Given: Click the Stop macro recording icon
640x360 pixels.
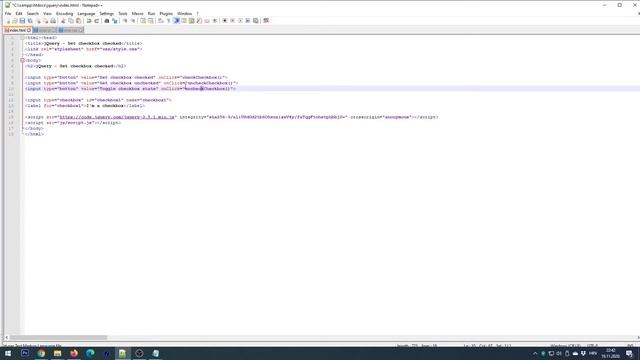Looking at the screenshot, I should click(232, 21).
